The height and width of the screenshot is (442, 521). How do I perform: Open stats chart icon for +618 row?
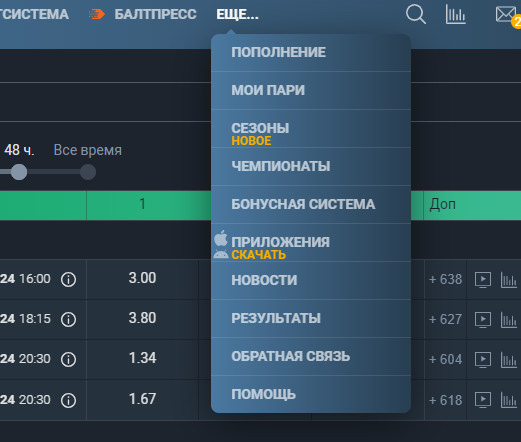[508, 400]
